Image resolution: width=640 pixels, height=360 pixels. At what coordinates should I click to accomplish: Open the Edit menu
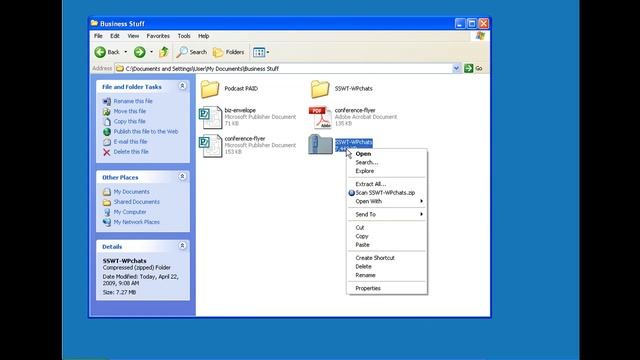pyautogui.click(x=115, y=36)
